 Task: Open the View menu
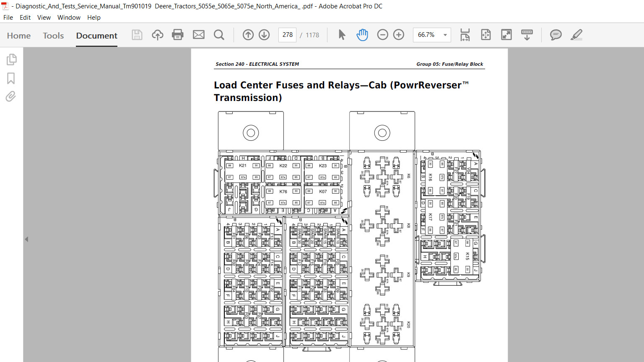[44, 18]
